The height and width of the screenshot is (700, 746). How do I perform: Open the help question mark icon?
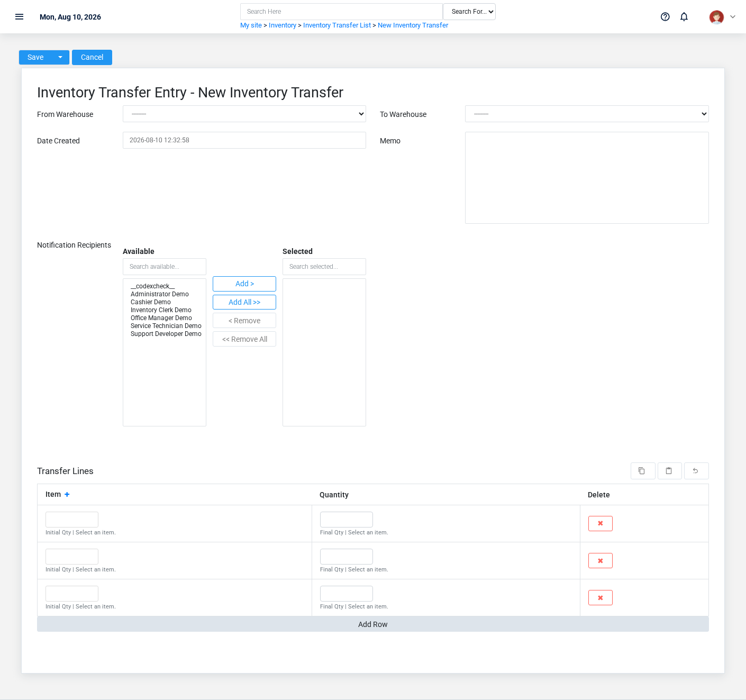[x=665, y=17]
